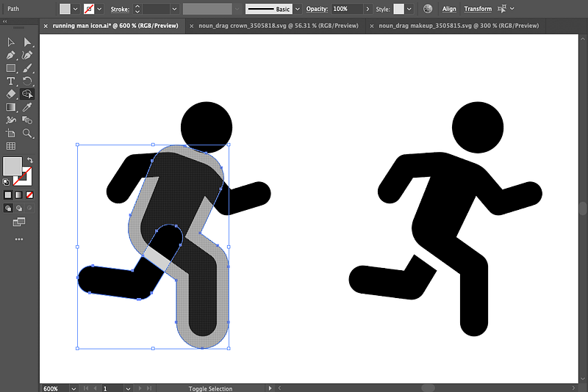Click the Transform panel link
The height and width of the screenshot is (392, 588).
click(478, 9)
